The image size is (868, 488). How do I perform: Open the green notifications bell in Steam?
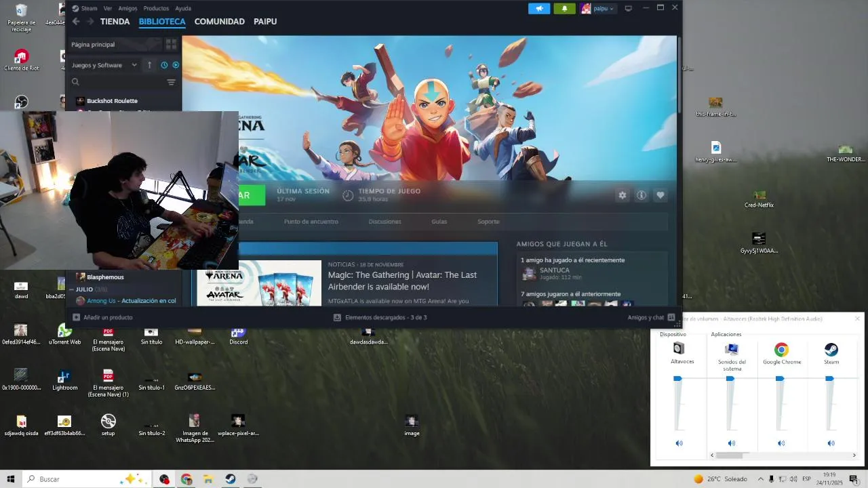pos(564,8)
